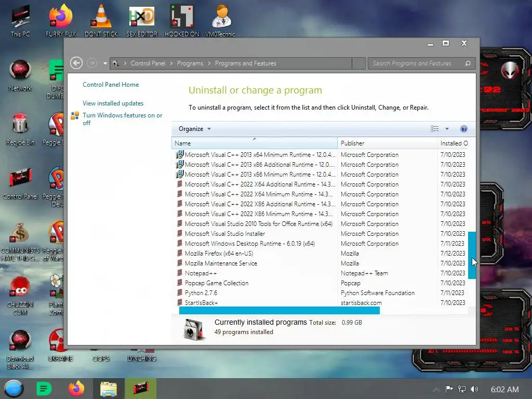Screen dimensions: 532x399
Task: Open Firefox from the taskbar
Action: [x=76, y=389]
